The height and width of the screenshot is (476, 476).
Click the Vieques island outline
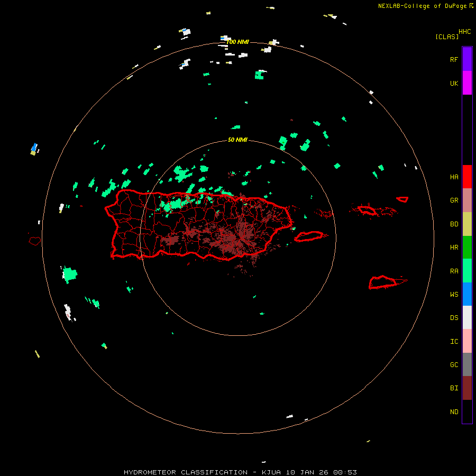(x=309, y=236)
